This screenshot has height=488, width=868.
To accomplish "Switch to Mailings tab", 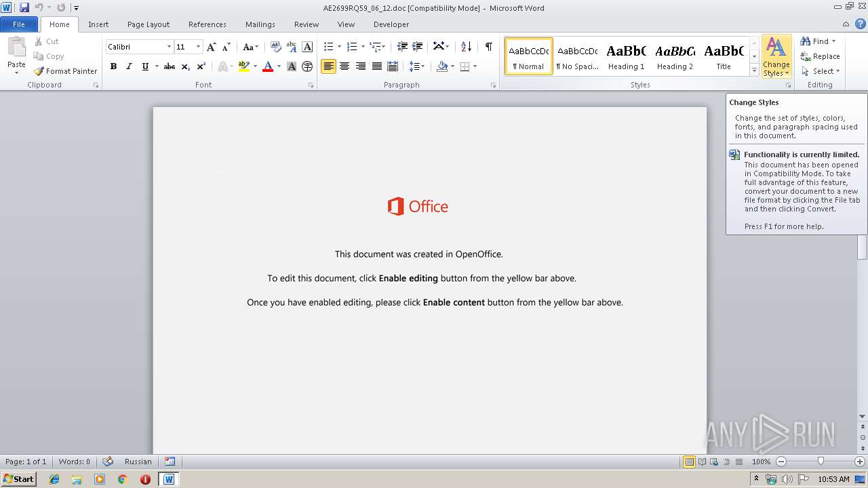I will [x=260, y=24].
